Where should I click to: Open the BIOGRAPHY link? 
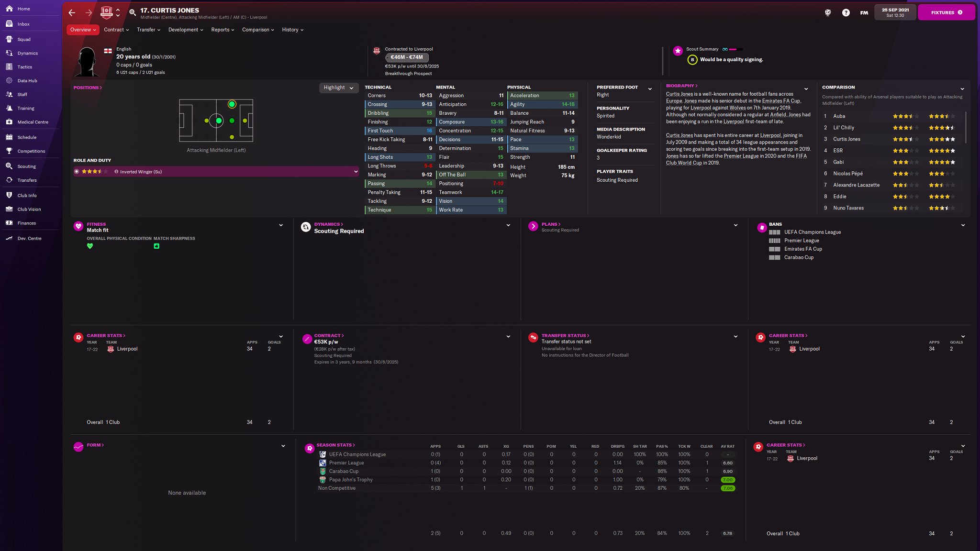click(x=681, y=86)
